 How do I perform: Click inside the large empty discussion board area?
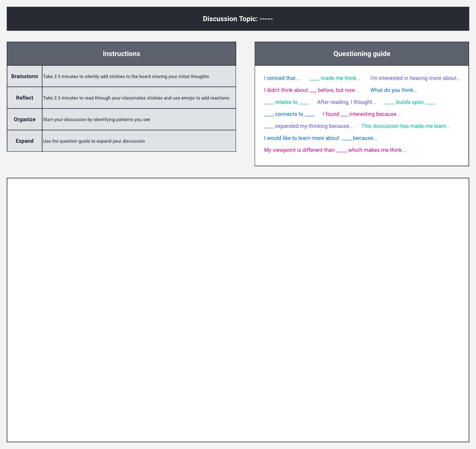pyautogui.click(x=238, y=310)
